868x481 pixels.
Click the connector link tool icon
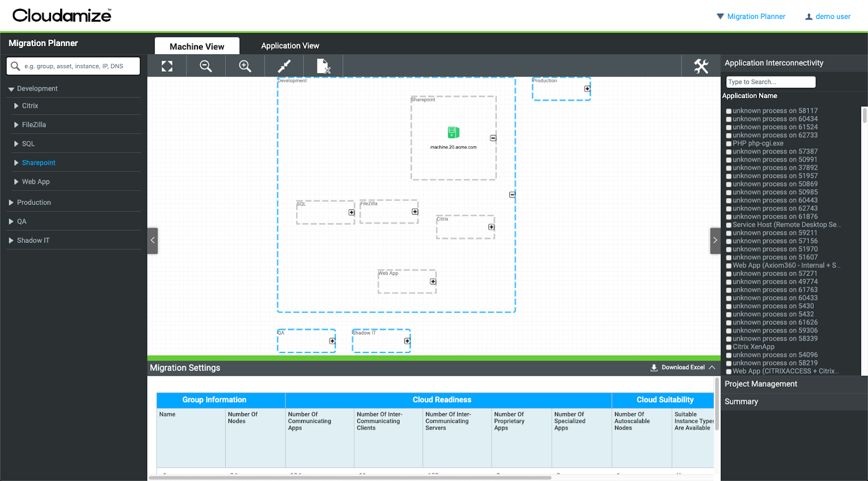tap(284, 66)
